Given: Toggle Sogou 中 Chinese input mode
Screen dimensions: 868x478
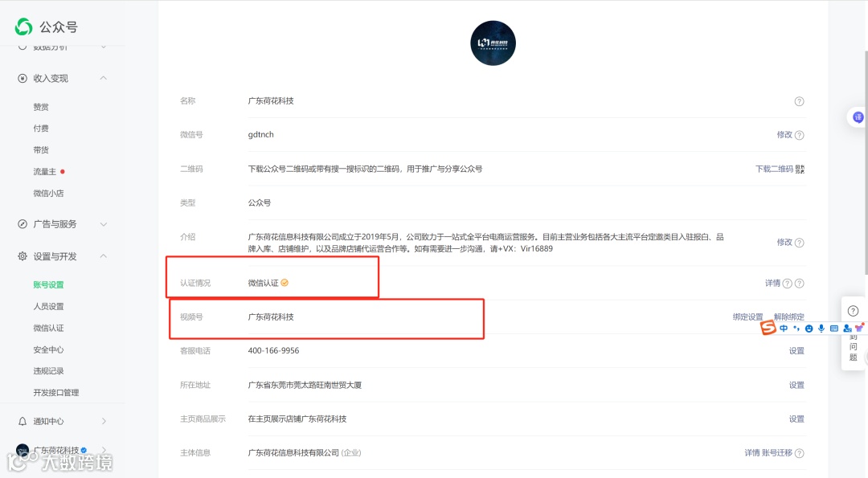Looking at the screenshot, I should [x=784, y=328].
